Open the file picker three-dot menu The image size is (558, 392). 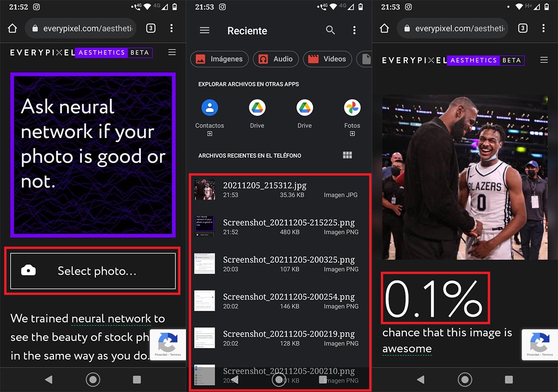pyautogui.click(x=355, y=30)
